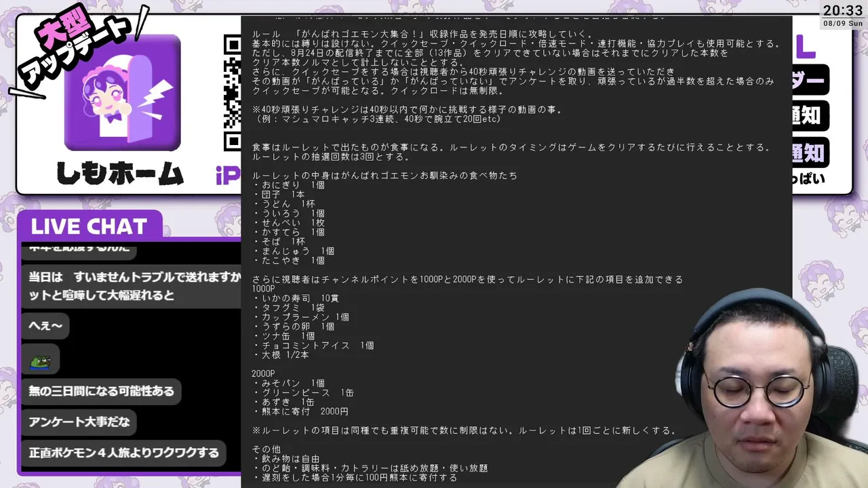Click the line starting "ルーレットの中身はがんばれゴエモン"
The image size is (868, 488).
tap(384, 176)
